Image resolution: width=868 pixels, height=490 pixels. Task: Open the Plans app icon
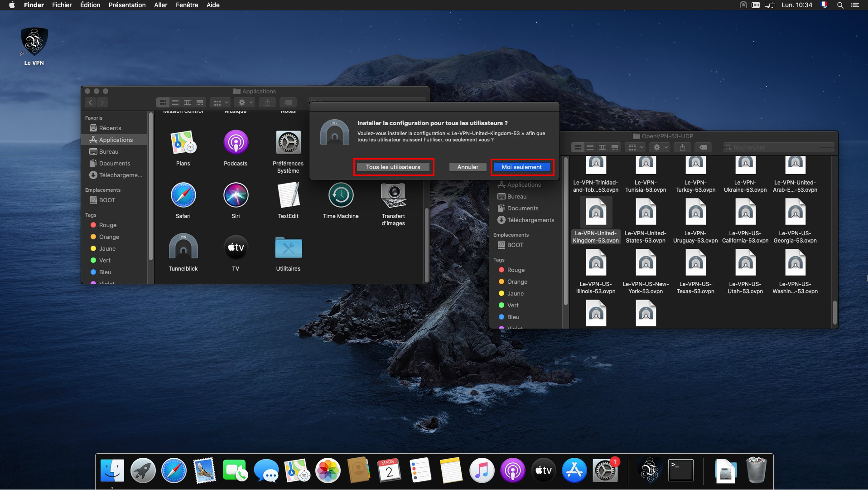click(183, 147)
